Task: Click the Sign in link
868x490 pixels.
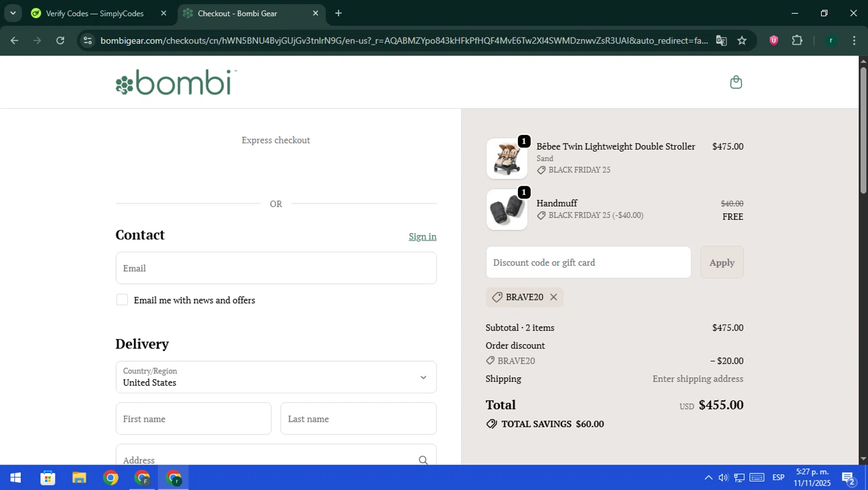Action: click(x=422, y=236)
